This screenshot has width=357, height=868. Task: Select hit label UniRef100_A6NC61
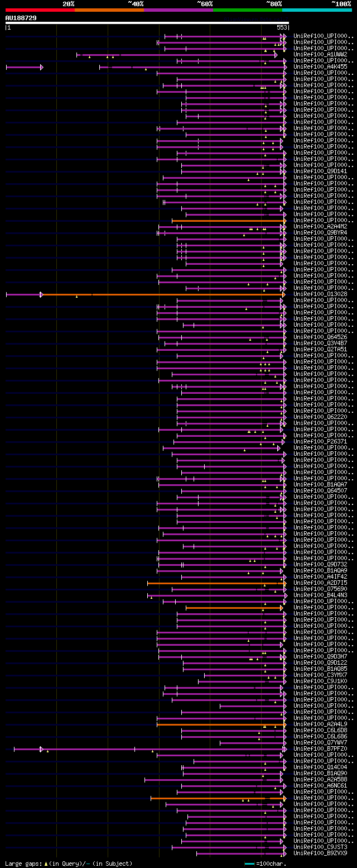[320, 786]
